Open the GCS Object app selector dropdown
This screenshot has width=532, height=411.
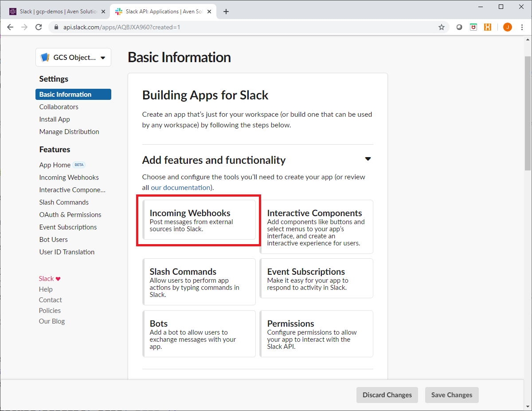click(x=73, y=57)
